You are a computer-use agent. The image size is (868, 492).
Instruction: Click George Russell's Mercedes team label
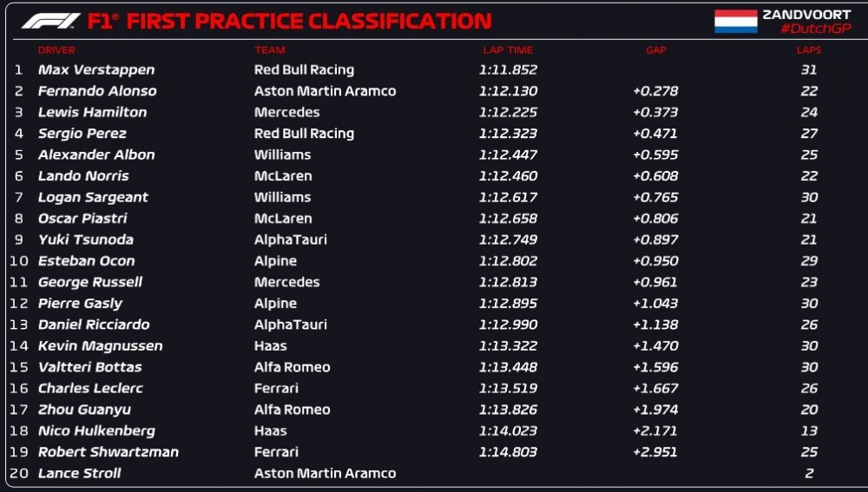286,282
